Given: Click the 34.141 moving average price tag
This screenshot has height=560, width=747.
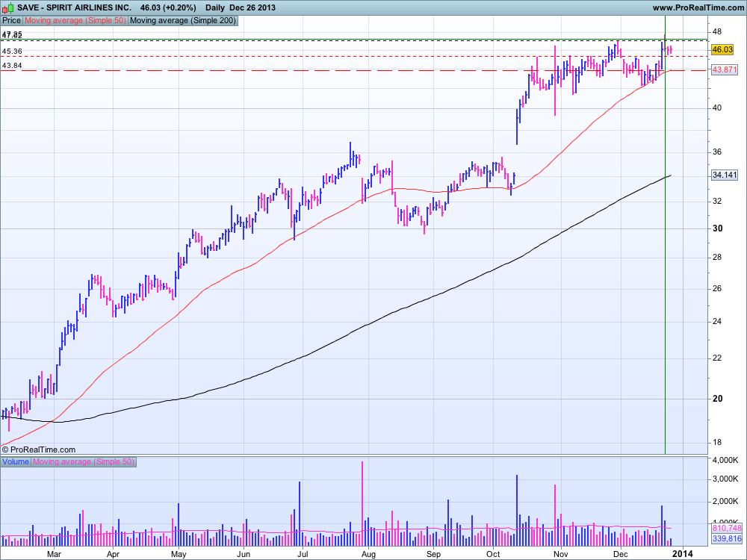Looking at the screenshot, I should 724,175.
